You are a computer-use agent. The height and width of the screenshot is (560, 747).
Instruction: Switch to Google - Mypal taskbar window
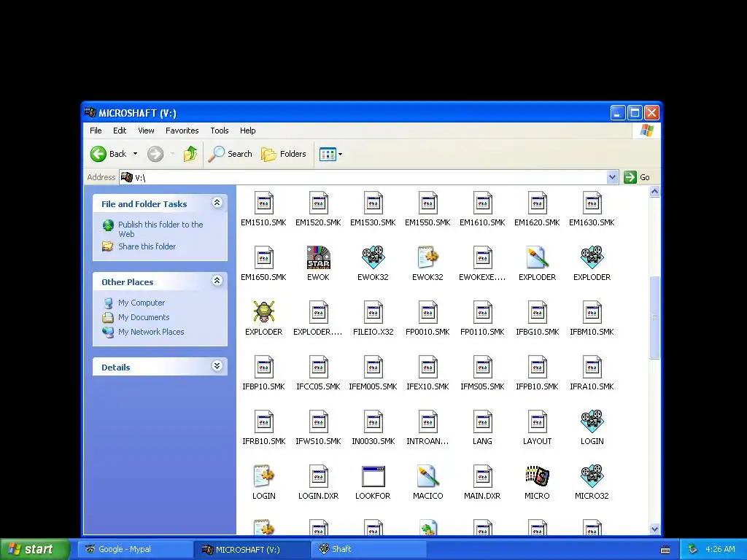[x=136, y=550]
